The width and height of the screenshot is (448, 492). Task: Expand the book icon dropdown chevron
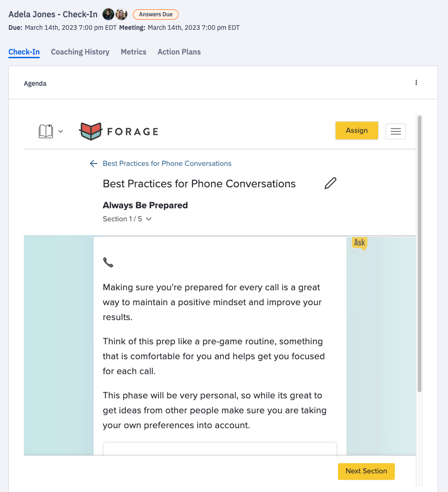(61, 131)
